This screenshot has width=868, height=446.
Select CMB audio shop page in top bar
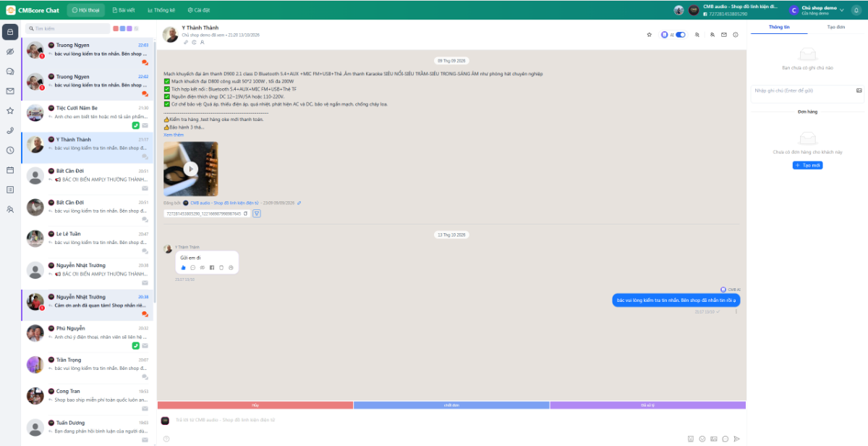732,10
